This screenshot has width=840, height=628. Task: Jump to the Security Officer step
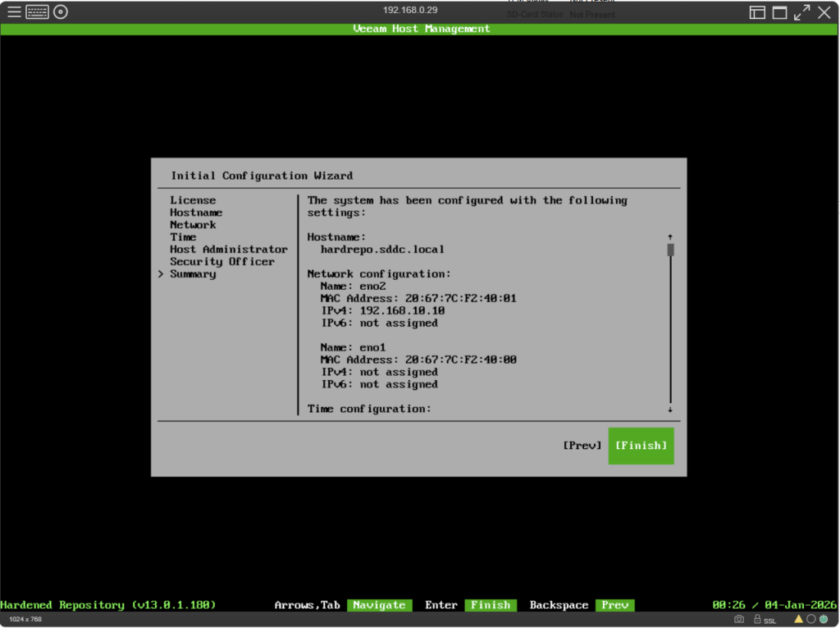(x=221, y=262)
